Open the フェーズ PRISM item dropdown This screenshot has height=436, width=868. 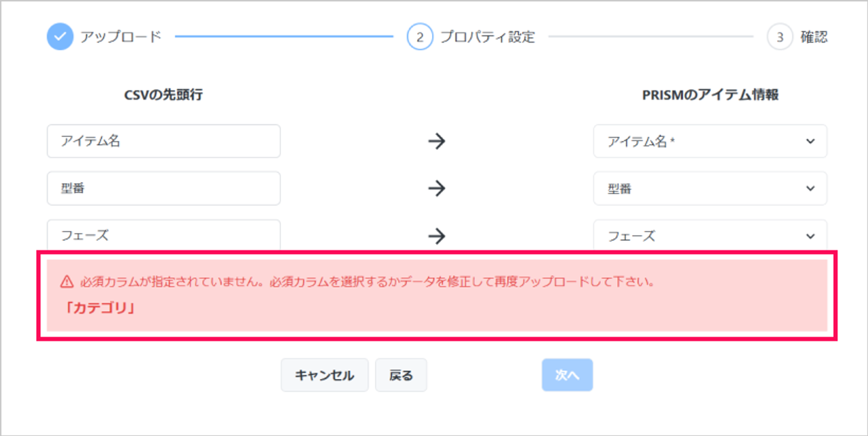(710, 235)
